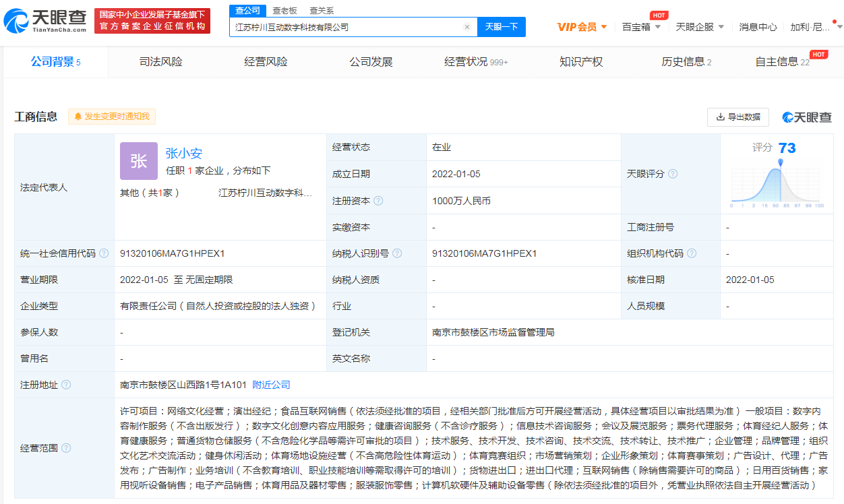This screenshot has height=504, width=844.
Task: Clear the search box with the X icon
Action: 466,27
